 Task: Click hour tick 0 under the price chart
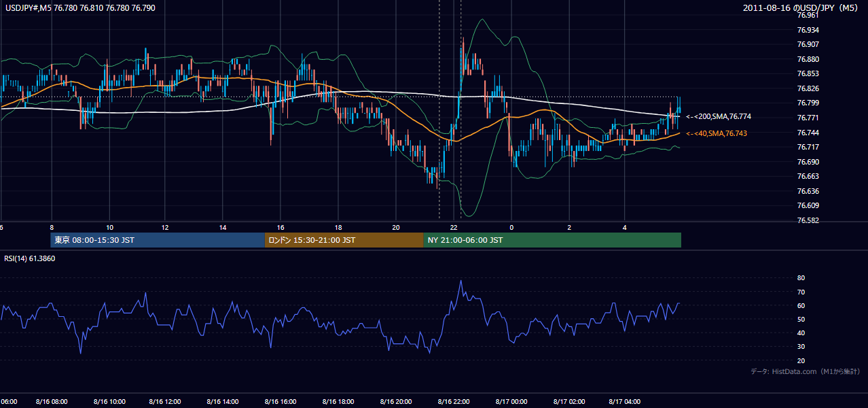pos(511,228)
